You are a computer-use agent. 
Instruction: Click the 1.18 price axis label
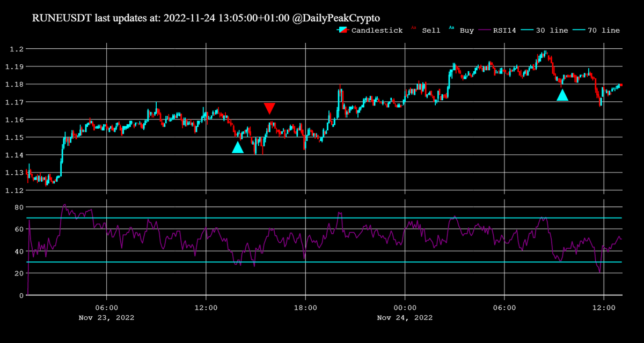[14, 84]
